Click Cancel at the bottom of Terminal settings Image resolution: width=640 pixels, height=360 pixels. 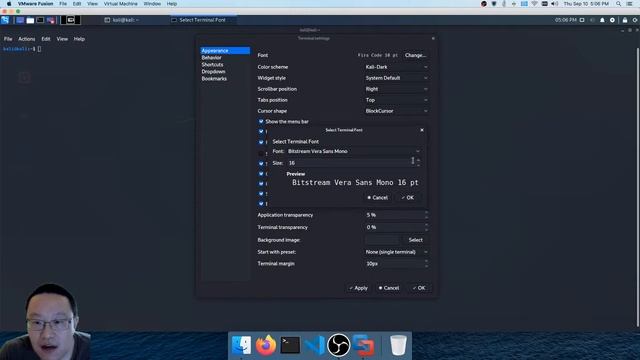pyautogui.click(x=389, y=288)
